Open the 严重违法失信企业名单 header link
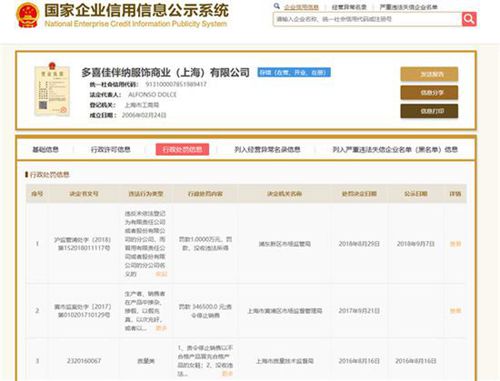Screen dimensions: 500x381 (408, 7)
